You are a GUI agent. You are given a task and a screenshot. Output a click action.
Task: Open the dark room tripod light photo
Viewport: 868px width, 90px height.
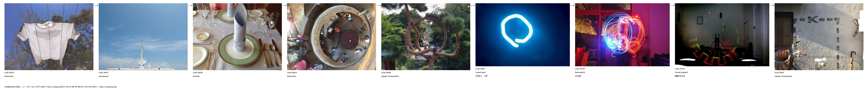pyautogui.click(x=722, y=35)
